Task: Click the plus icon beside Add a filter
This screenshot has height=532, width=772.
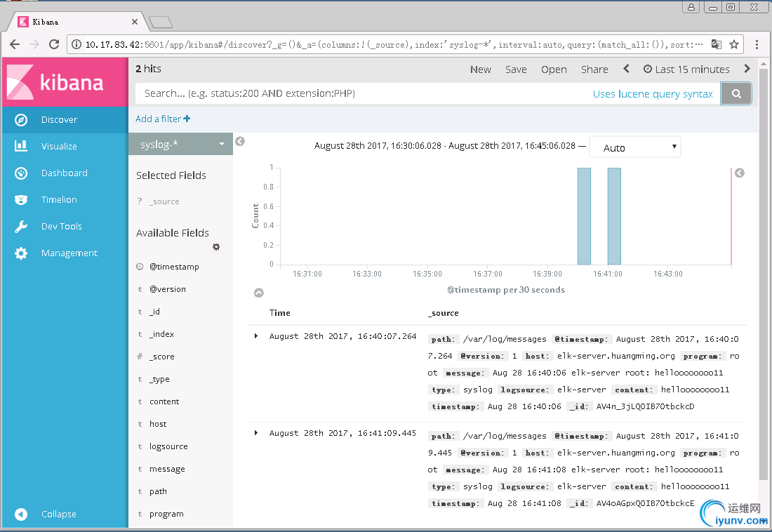Action: point(187,119)
